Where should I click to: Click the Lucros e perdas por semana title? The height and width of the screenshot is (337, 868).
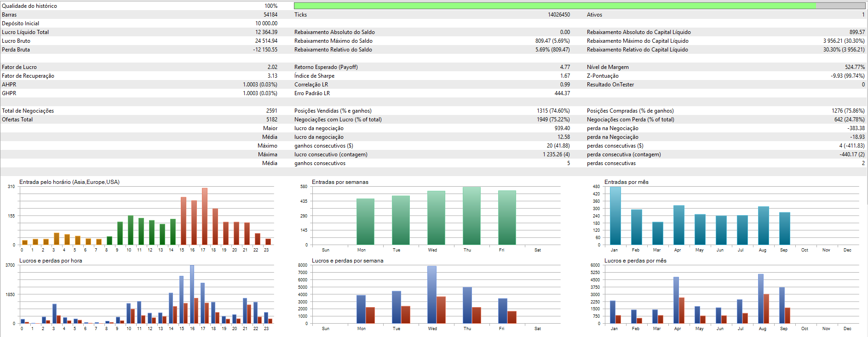347,261
